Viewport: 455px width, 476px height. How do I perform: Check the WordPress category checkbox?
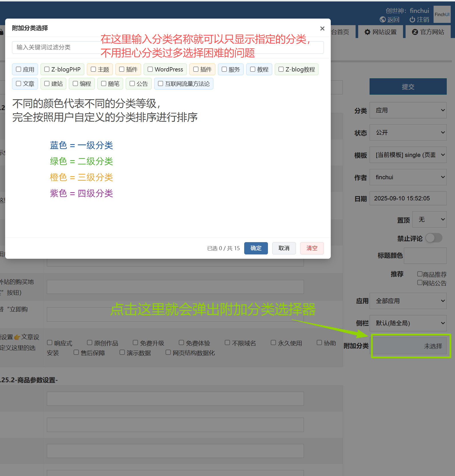click(150, 69)
